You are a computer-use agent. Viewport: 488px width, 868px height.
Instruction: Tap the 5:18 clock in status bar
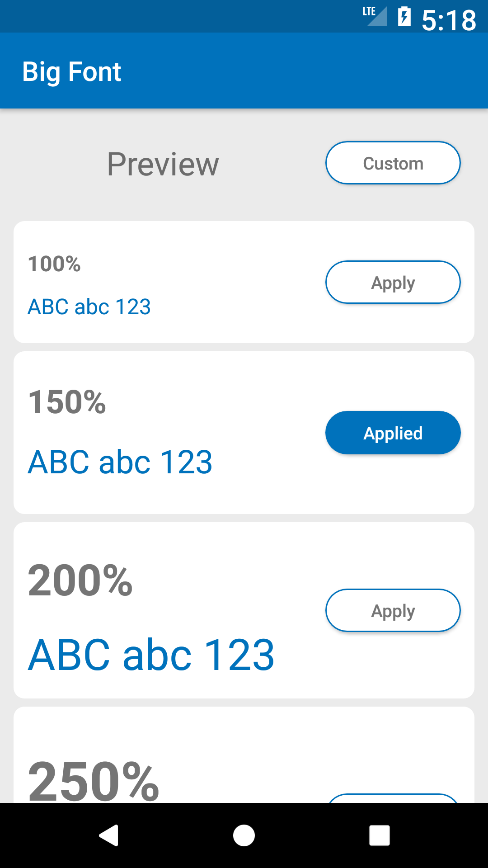coord(449,20)
